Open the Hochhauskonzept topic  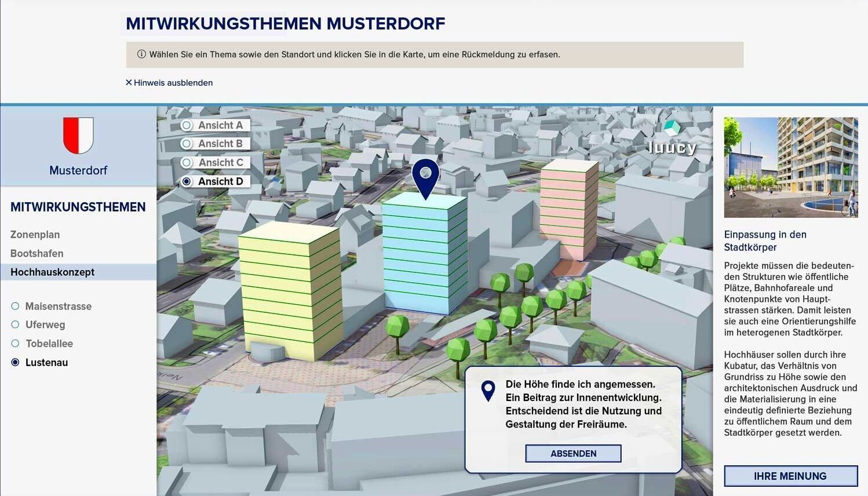point(78,272)
